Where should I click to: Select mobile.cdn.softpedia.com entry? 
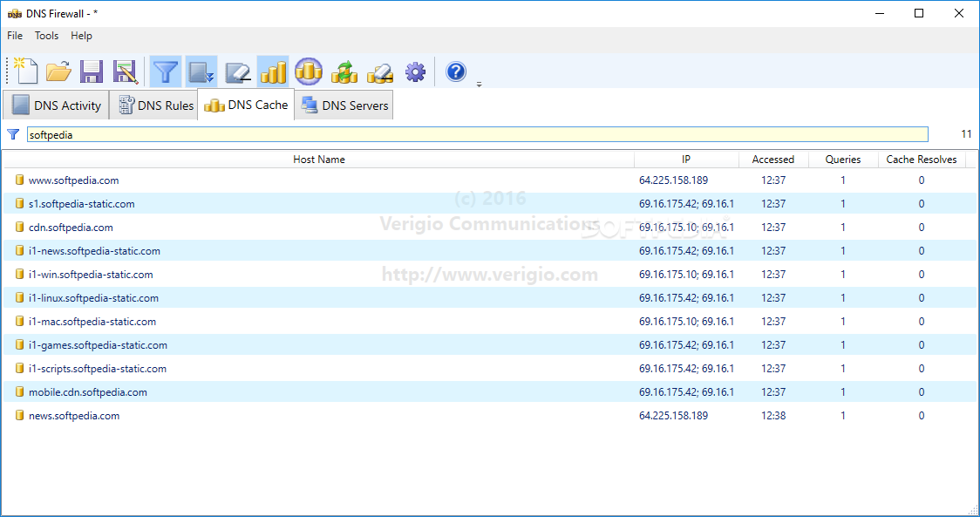click(490, 392)
